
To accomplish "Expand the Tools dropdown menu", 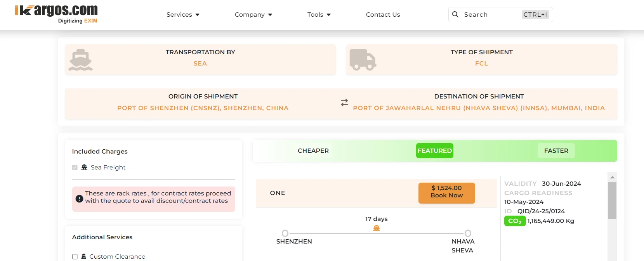I will pyautogui.click(x=319, y=15).
